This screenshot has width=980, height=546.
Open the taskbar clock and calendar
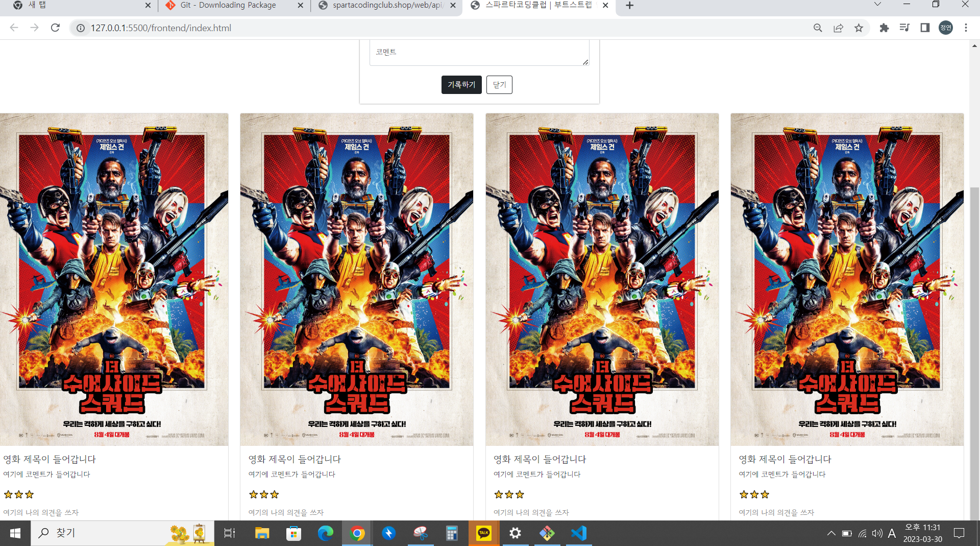[923, 533]
